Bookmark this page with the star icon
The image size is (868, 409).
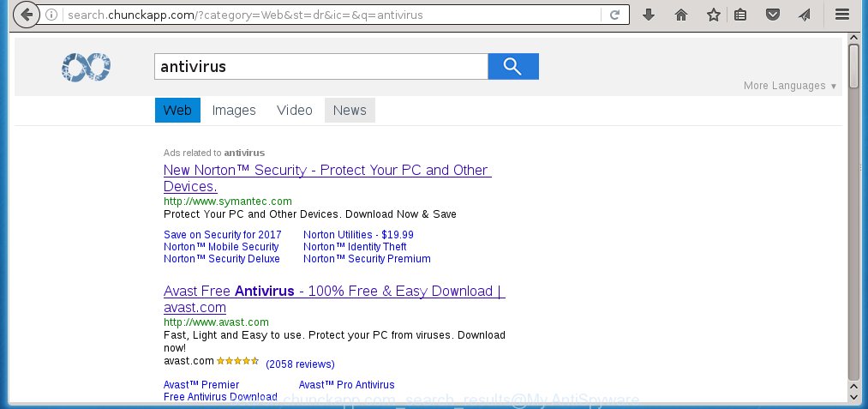point(714,15)
